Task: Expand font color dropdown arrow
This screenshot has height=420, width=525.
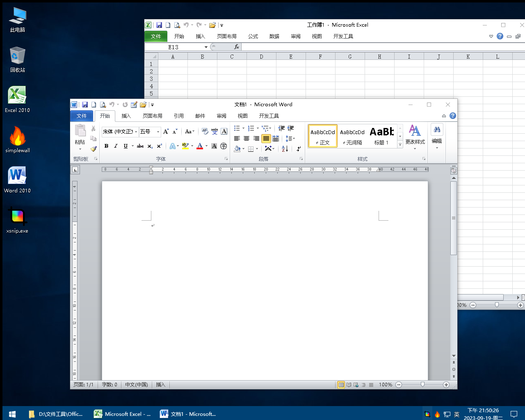Action: click(x=206, y=146)
